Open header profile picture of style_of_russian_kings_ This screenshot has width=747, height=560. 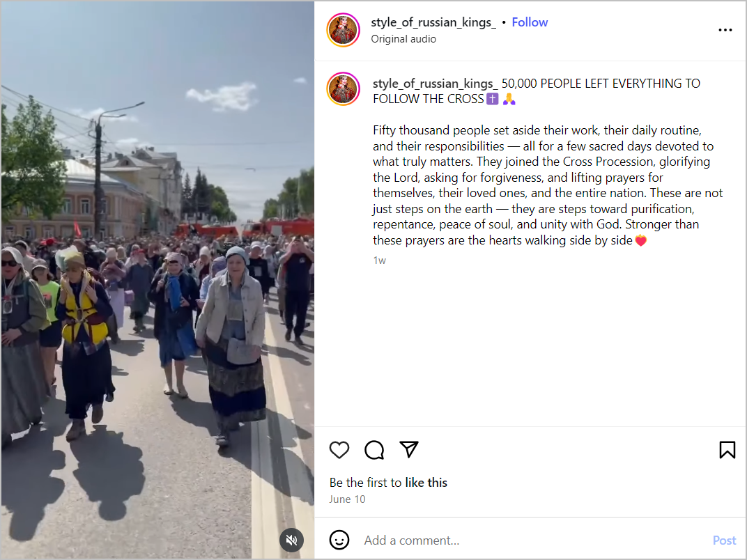click(x=343, y=30)
